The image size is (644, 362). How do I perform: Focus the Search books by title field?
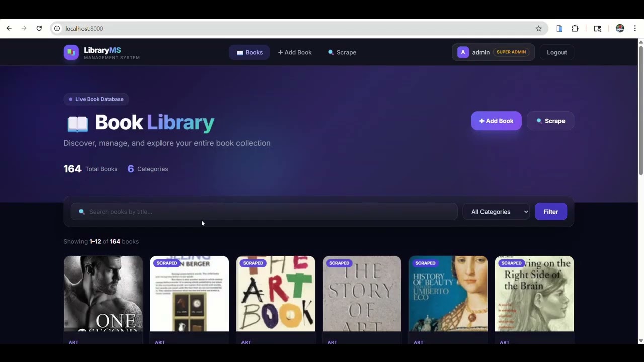pos(264,212)
